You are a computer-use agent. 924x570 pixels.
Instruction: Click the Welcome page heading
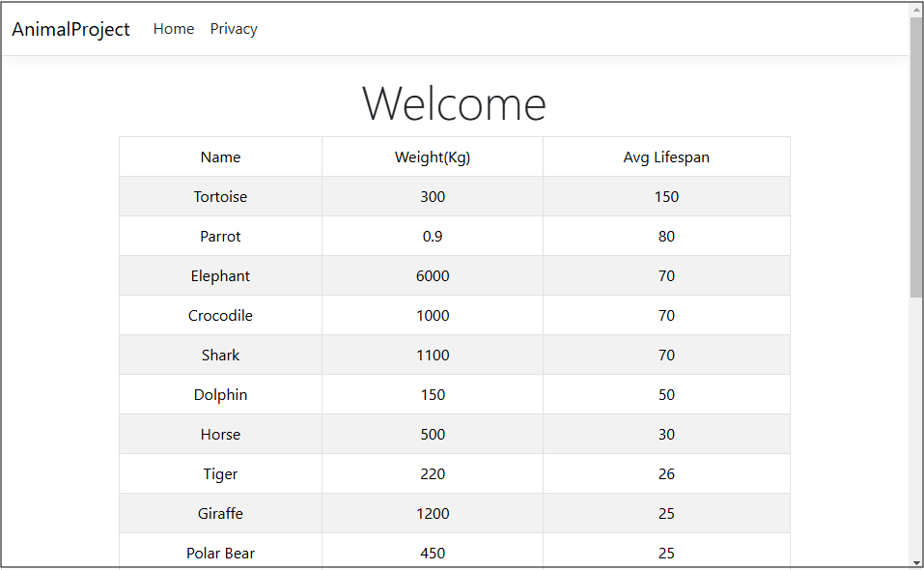point(454,103)
